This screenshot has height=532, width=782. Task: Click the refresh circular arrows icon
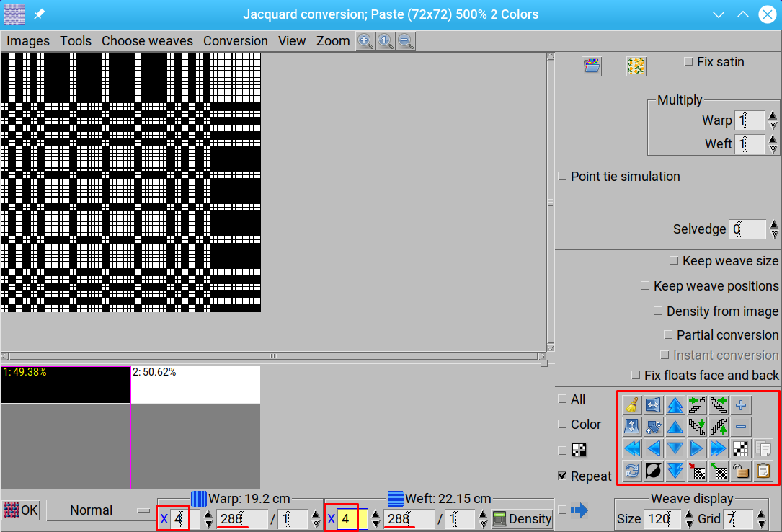point(632,471)
